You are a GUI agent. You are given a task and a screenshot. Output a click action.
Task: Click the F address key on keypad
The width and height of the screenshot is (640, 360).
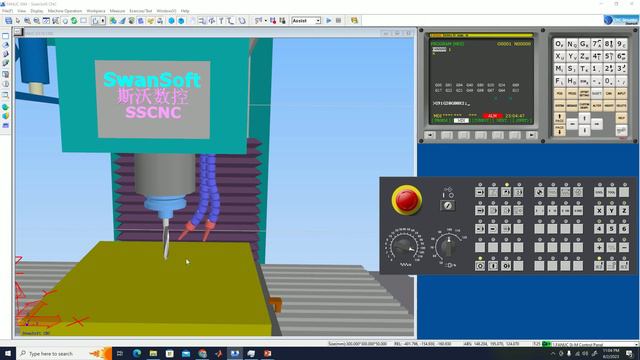560,81
